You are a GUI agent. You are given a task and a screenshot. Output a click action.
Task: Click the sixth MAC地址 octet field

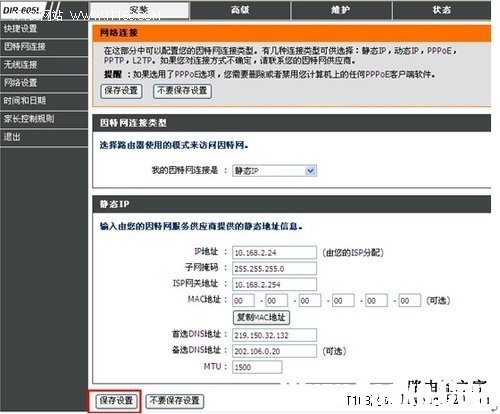pyautogui.click(x=410, y=301)
